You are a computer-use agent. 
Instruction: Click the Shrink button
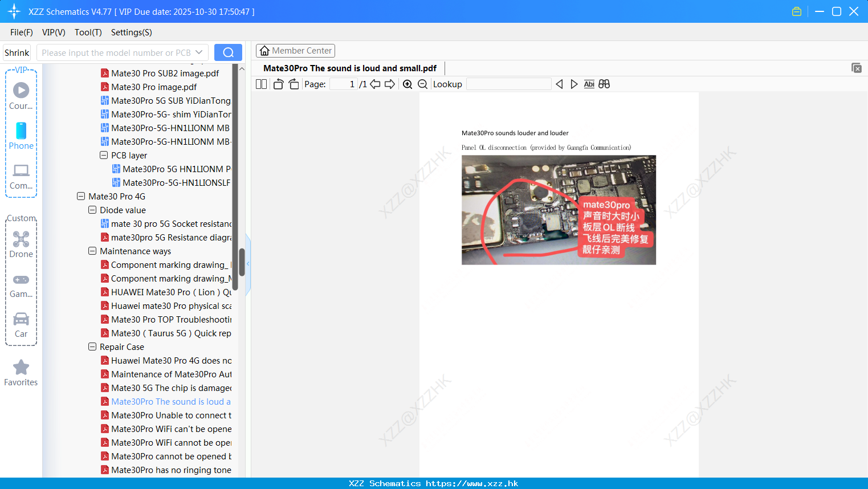17,52
